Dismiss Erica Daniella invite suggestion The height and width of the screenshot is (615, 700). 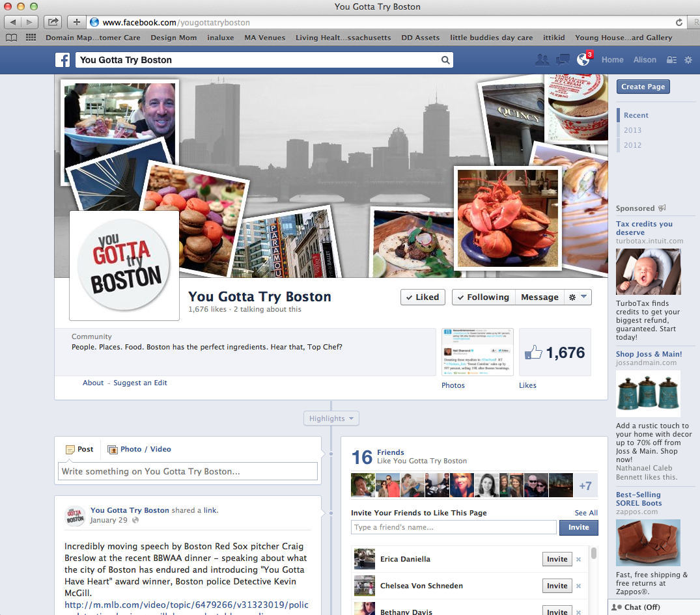tap(579, 559)
